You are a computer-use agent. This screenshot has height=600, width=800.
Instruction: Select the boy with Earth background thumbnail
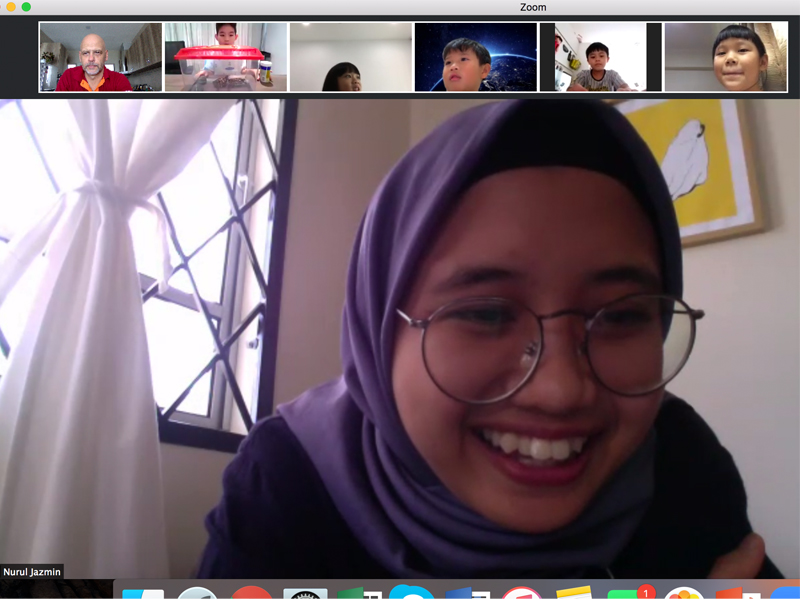pos(476,57)
